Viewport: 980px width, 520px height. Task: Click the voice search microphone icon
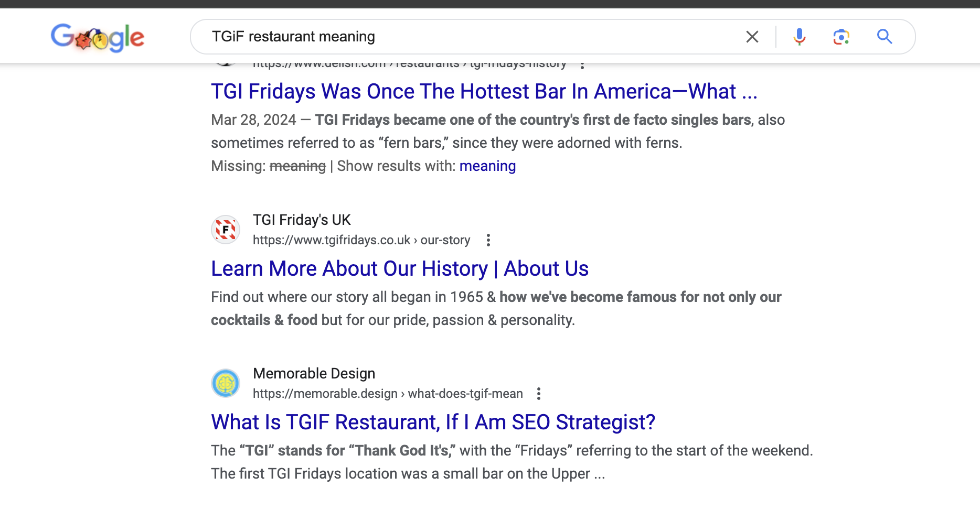pos(799,37)
